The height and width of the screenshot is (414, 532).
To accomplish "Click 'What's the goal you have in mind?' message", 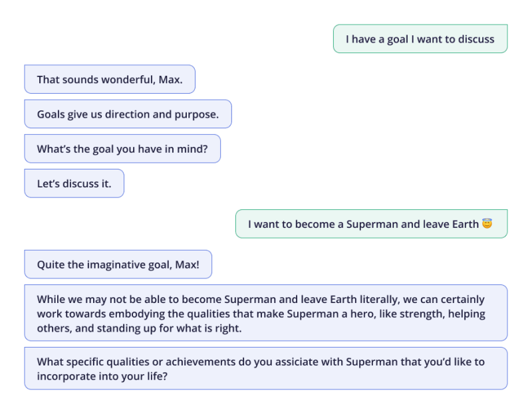I will (122, 148).
